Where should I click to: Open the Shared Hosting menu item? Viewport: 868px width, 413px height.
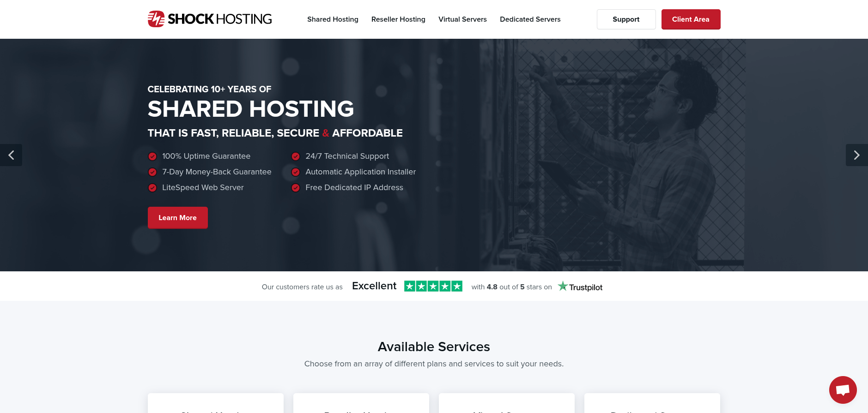(333, 19)
